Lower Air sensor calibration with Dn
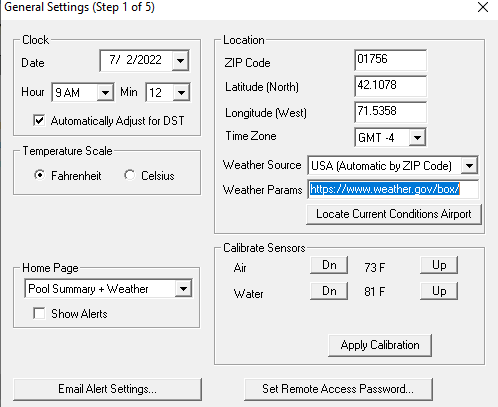The width and height of the screenshot is (498, 407). (329, 265)
